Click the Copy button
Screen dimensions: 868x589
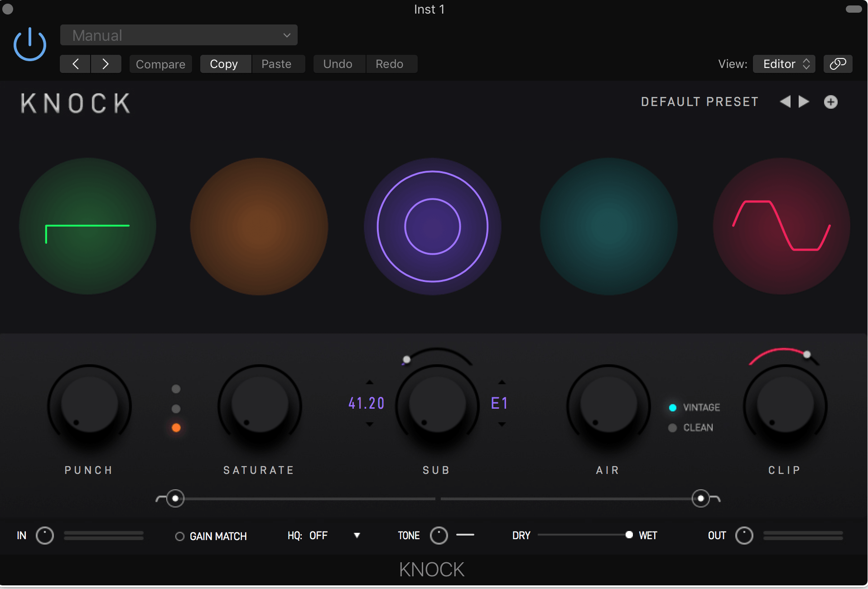point(224,64)
